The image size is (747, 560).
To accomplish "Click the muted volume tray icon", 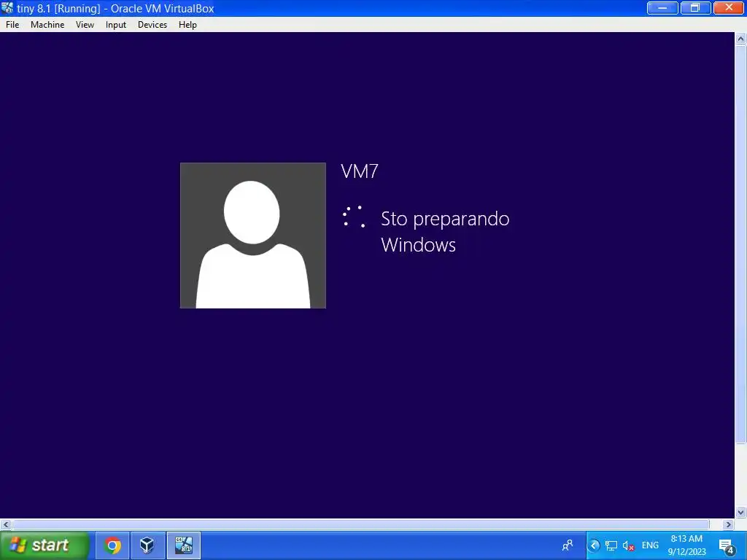I will [x=628, y=545].
